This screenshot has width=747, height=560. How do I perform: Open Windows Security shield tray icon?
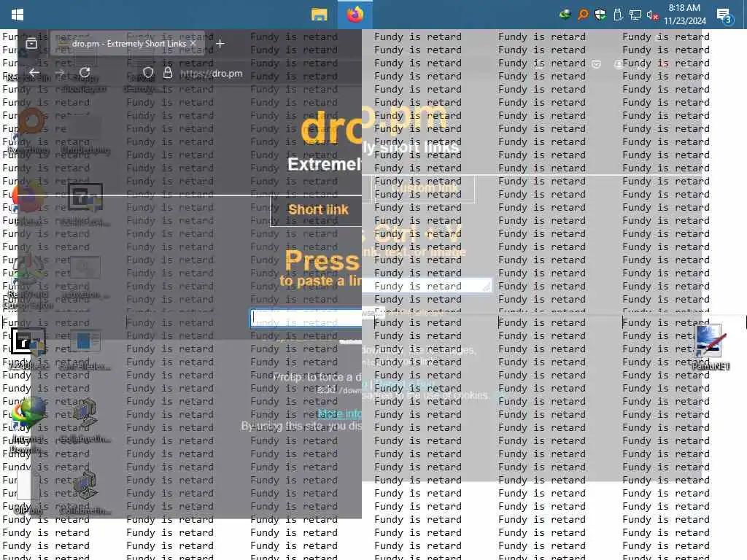600,15
